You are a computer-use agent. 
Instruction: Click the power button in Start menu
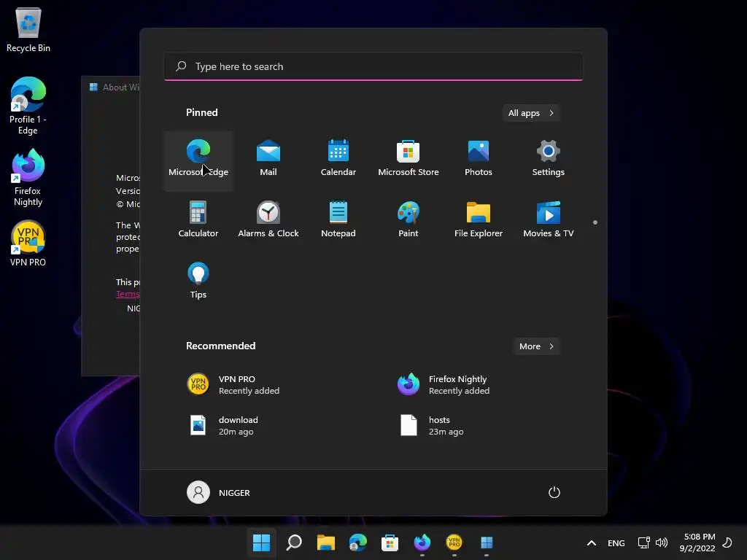point(554,492)
